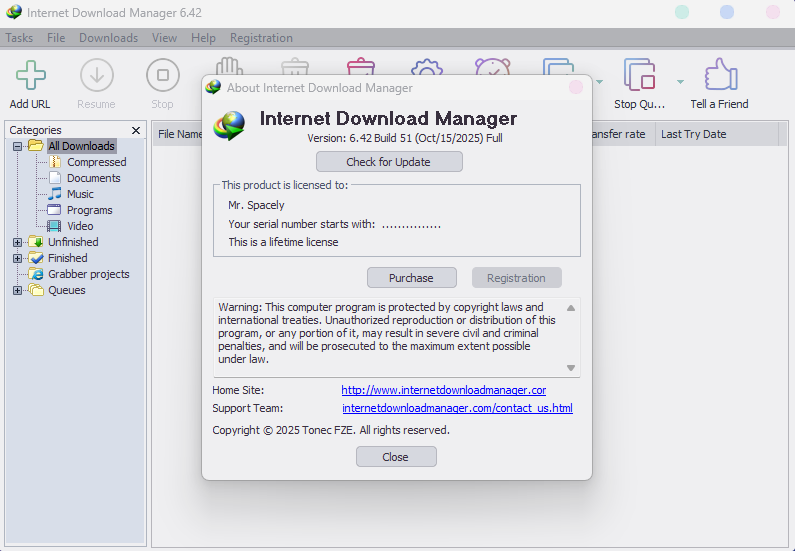Image resolution: width=795 pixels, height=551 pixels.
Task: Open Options via the gear icon
Action: (x=426, y=67)
